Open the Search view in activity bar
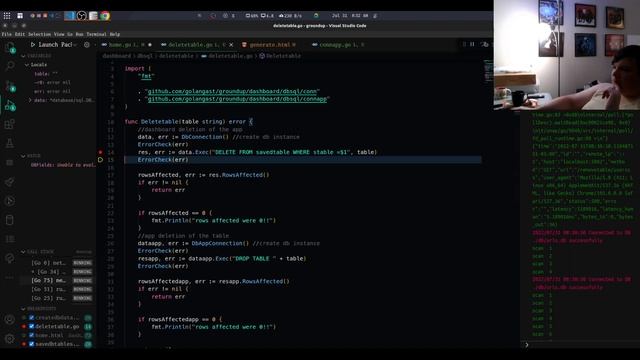640x360 pixels. (x=10, y=66)
